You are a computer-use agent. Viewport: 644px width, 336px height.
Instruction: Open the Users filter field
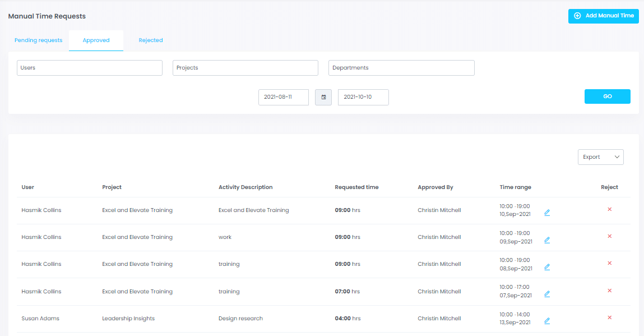pyautogui.click(x=90, y=68)
